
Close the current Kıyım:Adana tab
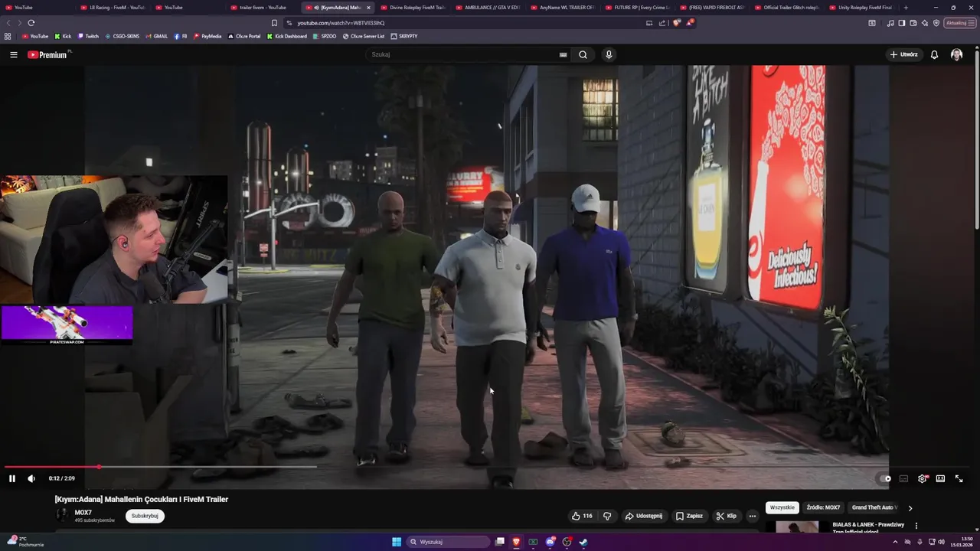click(x=368, y=8)
